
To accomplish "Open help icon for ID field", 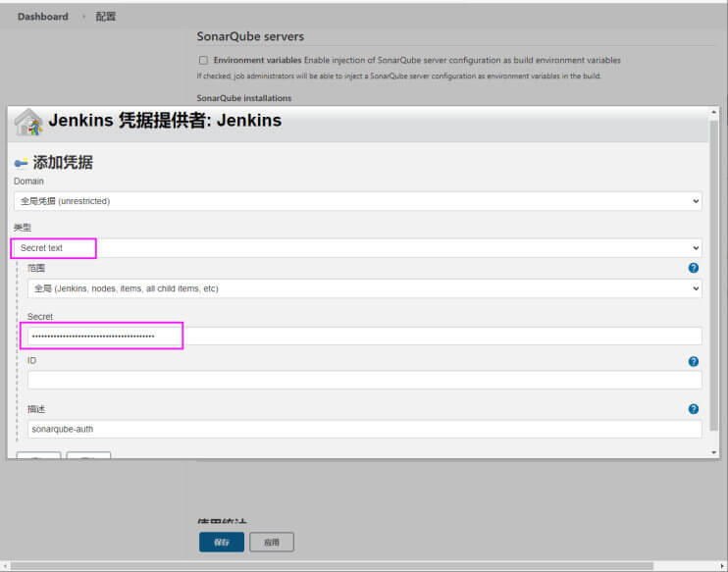I will [694, 362].
